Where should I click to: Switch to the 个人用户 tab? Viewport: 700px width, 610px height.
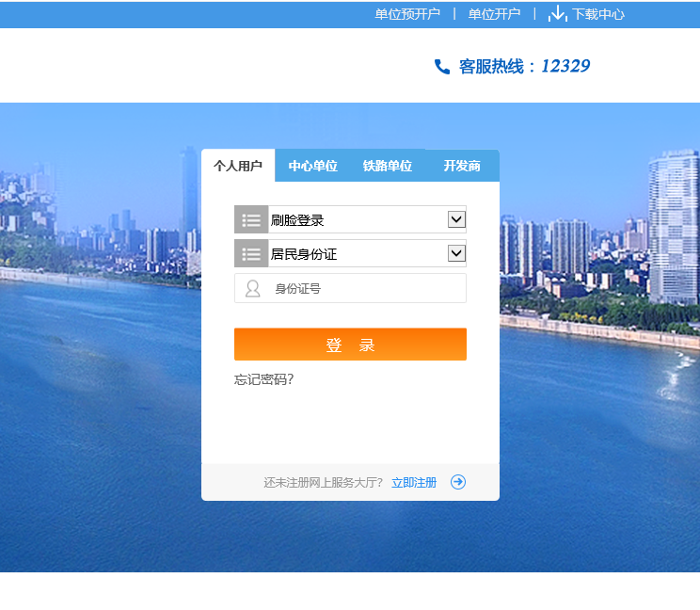238,166
